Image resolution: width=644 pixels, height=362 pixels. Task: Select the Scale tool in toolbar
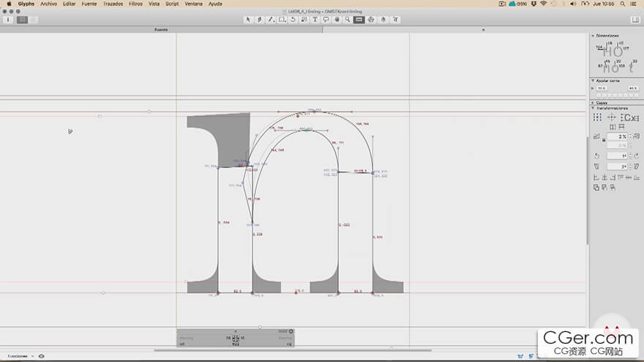pos(304,19)
